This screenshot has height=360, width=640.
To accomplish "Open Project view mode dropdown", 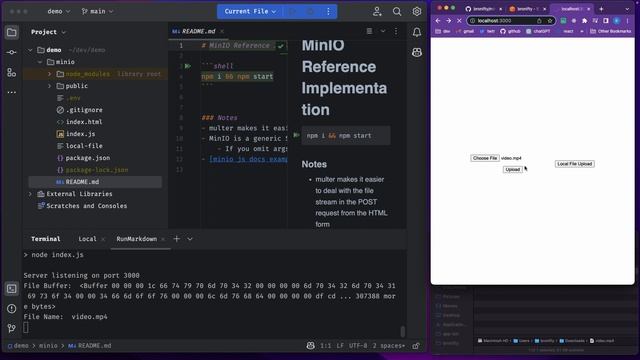I will [48, 32].
